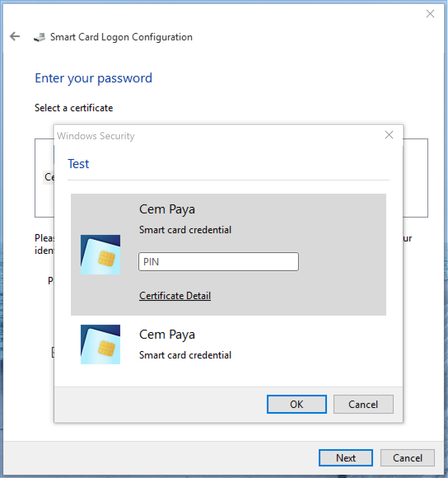Click the Smart Card Logon Configuration title icon
The width and height of the screenshot is (448, 478).
coord(40,37)
